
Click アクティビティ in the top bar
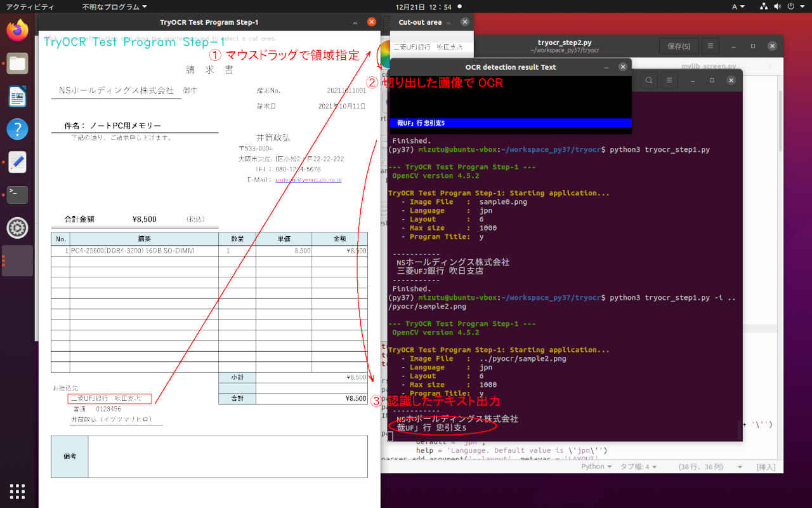point(30,6)
